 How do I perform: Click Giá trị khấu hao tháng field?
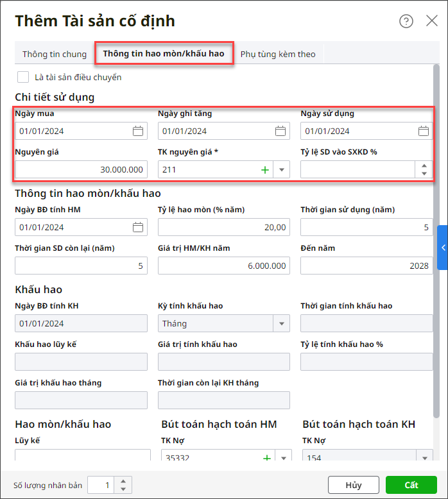81,400
